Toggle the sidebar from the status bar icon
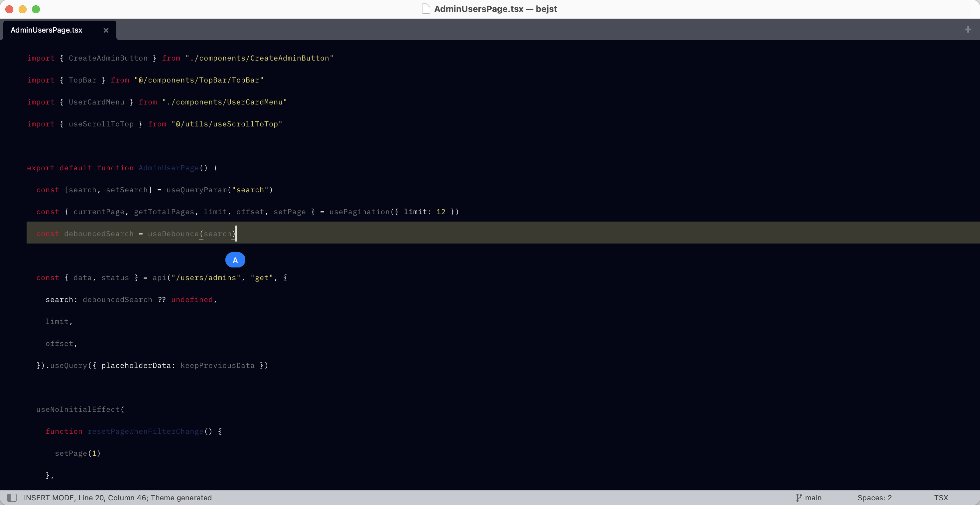 pyautogui.click(x=12, y=497)
